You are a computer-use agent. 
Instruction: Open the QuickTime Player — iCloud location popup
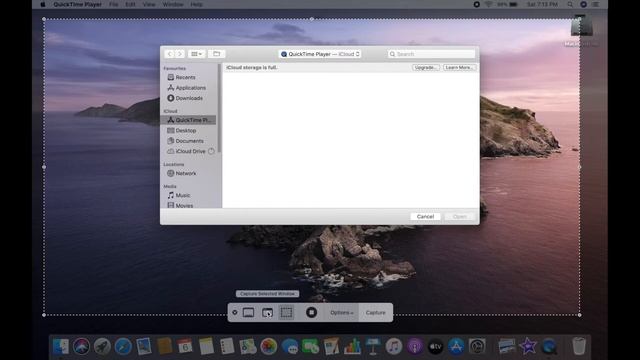point(320,54)
